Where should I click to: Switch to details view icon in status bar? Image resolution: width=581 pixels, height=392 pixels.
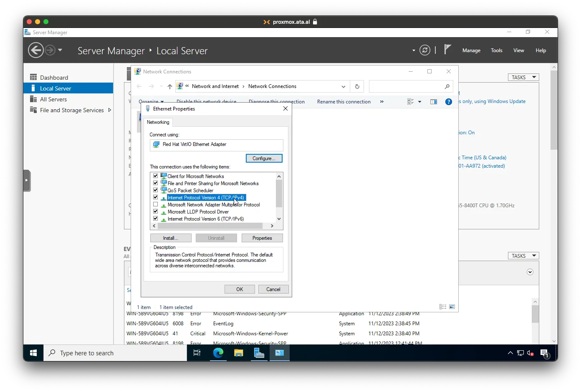point(443,307)
